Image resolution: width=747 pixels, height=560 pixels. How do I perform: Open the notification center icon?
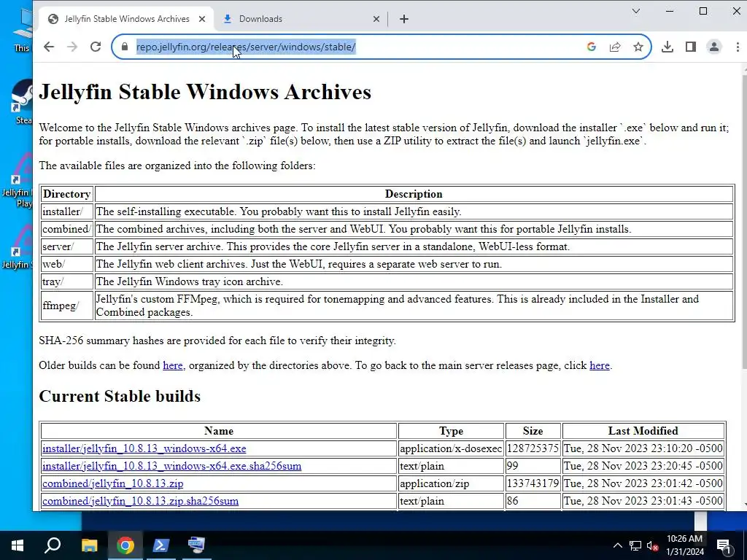724,545
